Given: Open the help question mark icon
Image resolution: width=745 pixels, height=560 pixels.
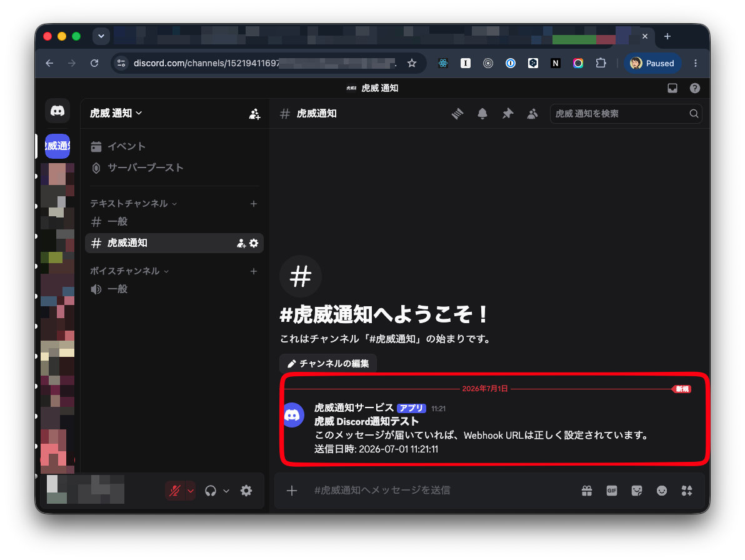Looking at the screenshot, I should click(694, 88).
